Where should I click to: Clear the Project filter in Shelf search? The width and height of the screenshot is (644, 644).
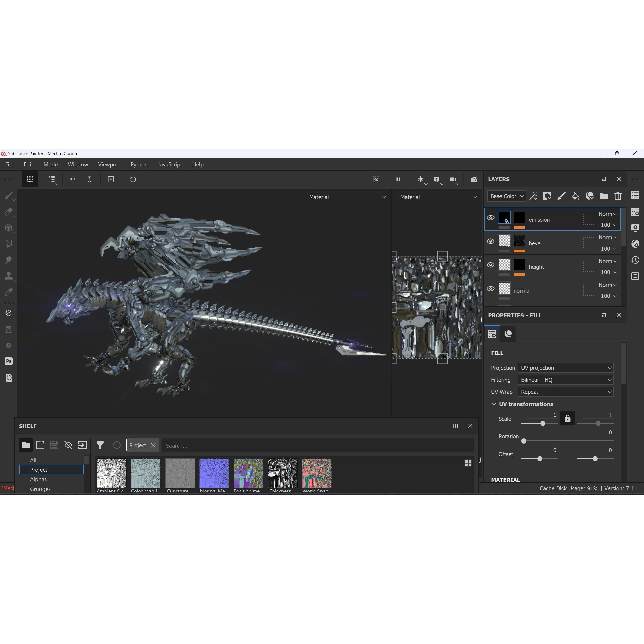pyautogui.click(x=154, y=445)
